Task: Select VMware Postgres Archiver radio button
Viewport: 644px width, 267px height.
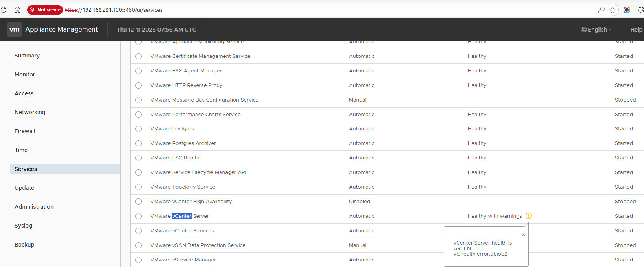Action: [138, 143]
